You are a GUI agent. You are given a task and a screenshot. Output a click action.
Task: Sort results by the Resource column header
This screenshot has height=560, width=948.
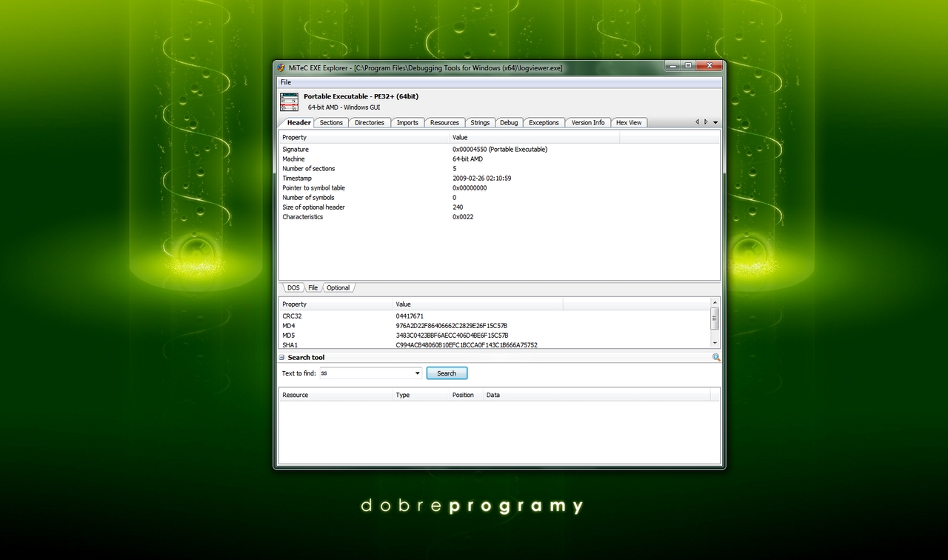tap(336, 396)
